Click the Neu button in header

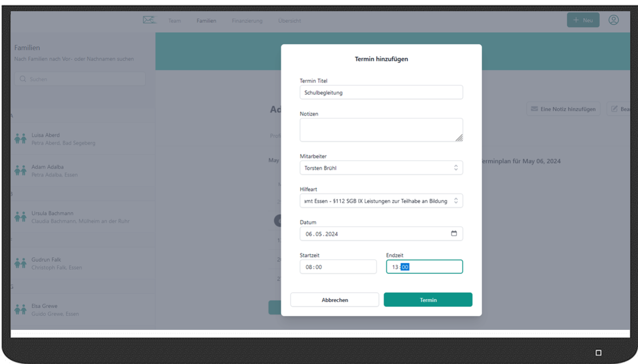pyautogui.click(x=583, y=20)
